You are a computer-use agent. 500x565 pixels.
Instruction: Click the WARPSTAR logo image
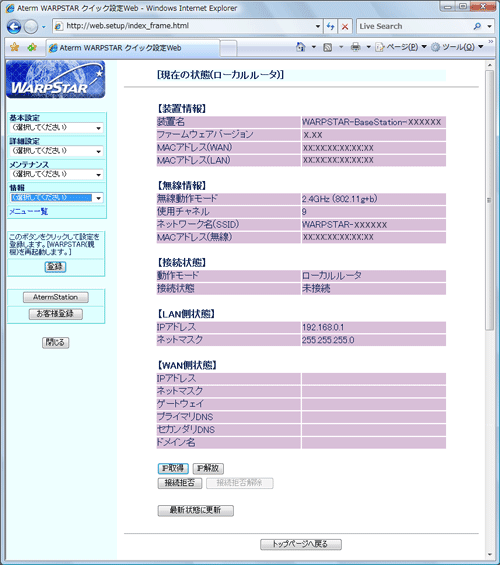point(55,79)
